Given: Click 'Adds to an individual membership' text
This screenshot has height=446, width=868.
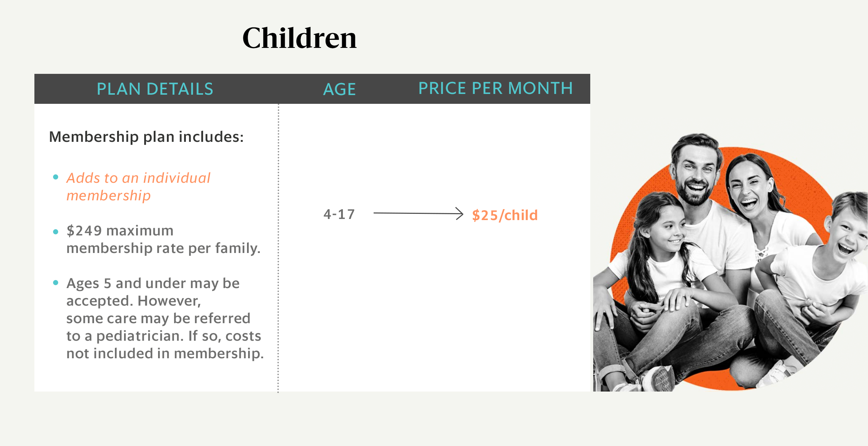Looking at the screenshot, I should pyautogui.click(x=138, y=186).
